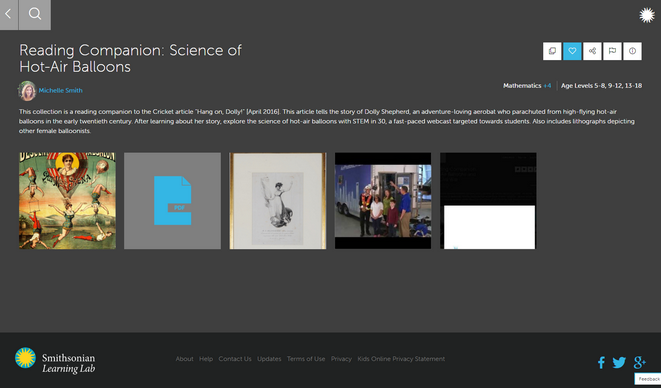Click the back arrow icon
661x388 pixels.
[x=8, y=14]
